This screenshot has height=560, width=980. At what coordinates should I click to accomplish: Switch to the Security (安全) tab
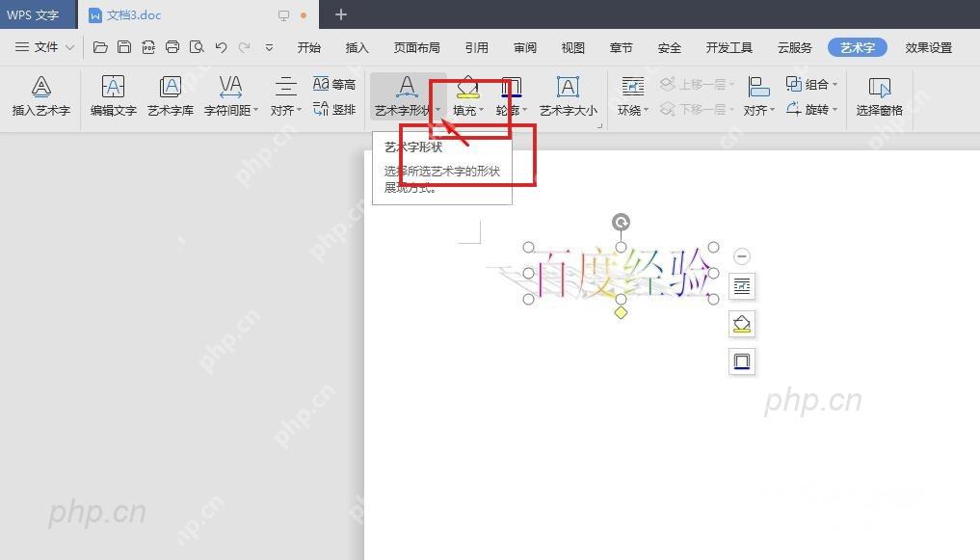click(670, 47)
